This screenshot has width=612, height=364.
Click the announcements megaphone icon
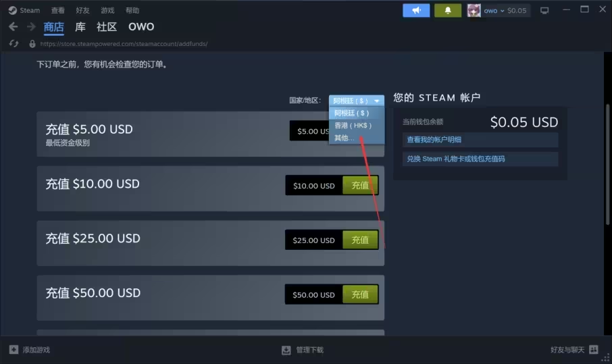coord(416,11)
